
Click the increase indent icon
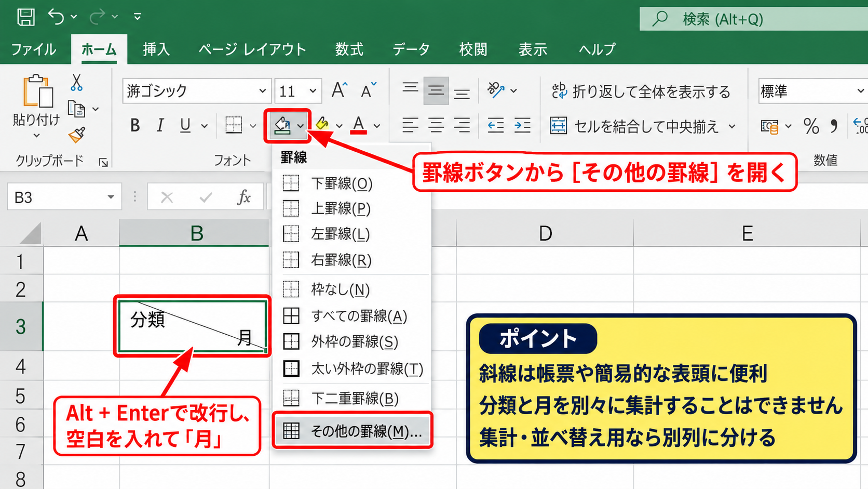click(522, 125)
